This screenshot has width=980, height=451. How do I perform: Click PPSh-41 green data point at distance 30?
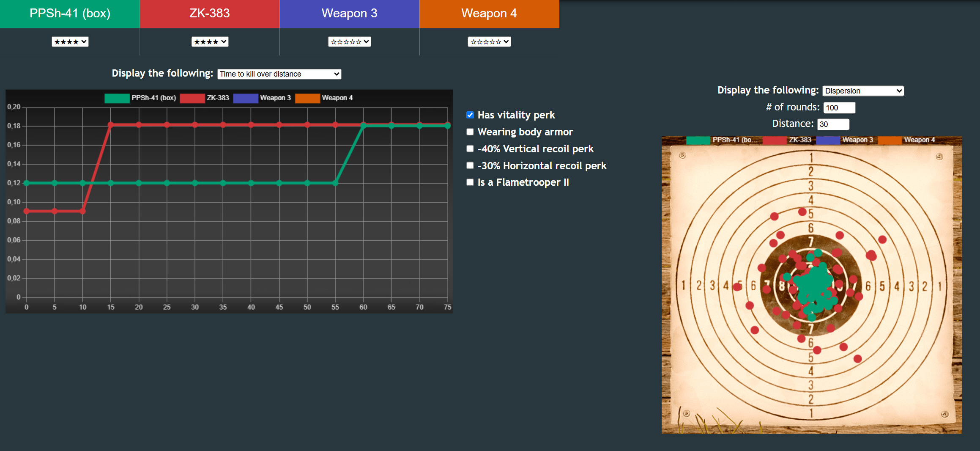coord(195,183)
